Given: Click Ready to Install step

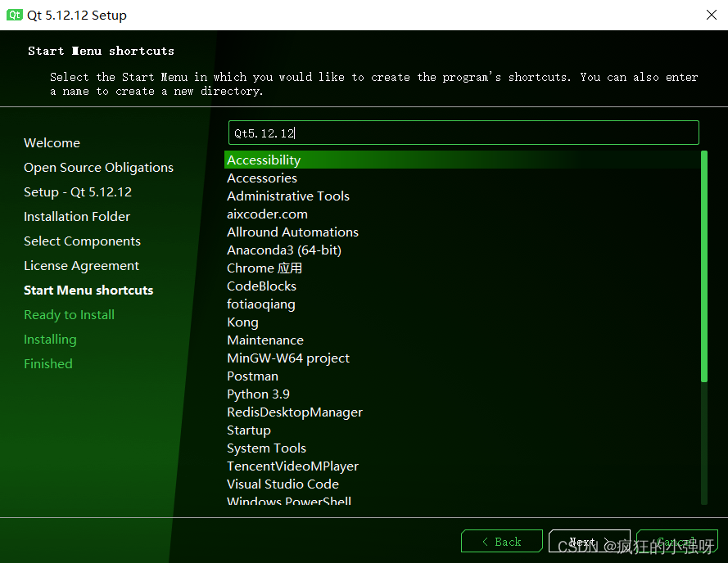Looking at the screenshot, I should pos(69,315).
